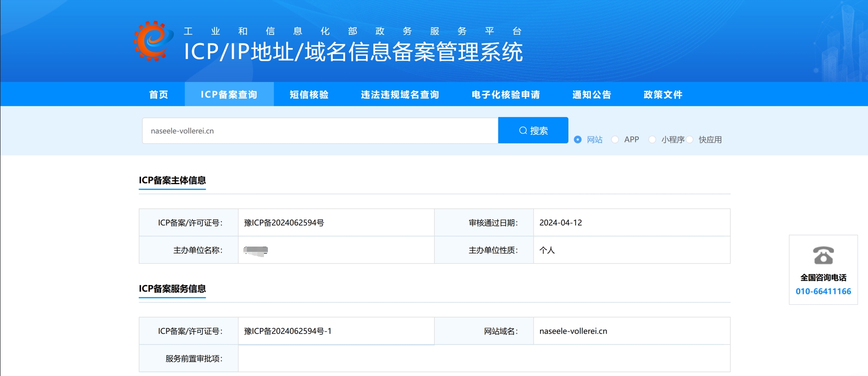Viewport: 868px width, 376px height.
Task: Click the MIIT gear logo icon
Action: click(x=152, y=41)
